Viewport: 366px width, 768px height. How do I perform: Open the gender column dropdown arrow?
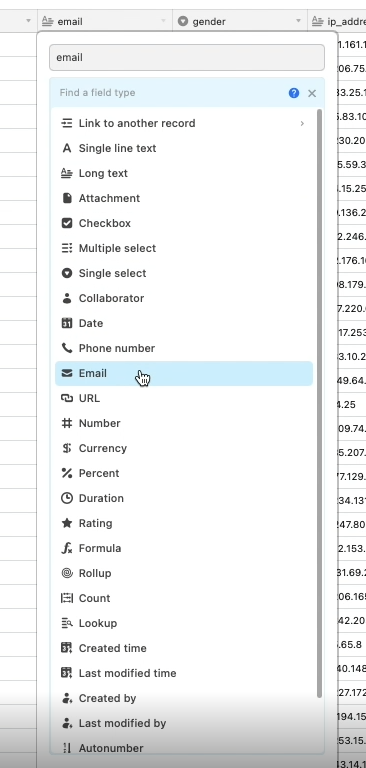(x=298, y=21)
